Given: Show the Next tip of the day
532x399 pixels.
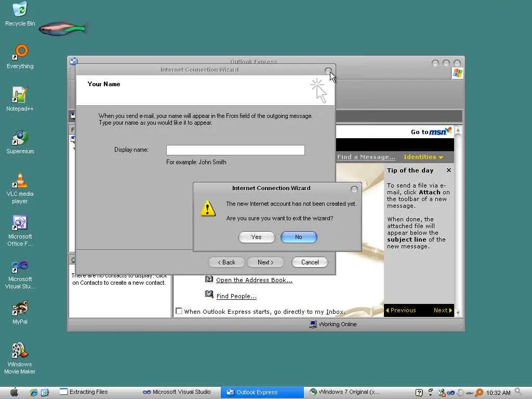Looking at the screenshot, I should tap(443, 311).
